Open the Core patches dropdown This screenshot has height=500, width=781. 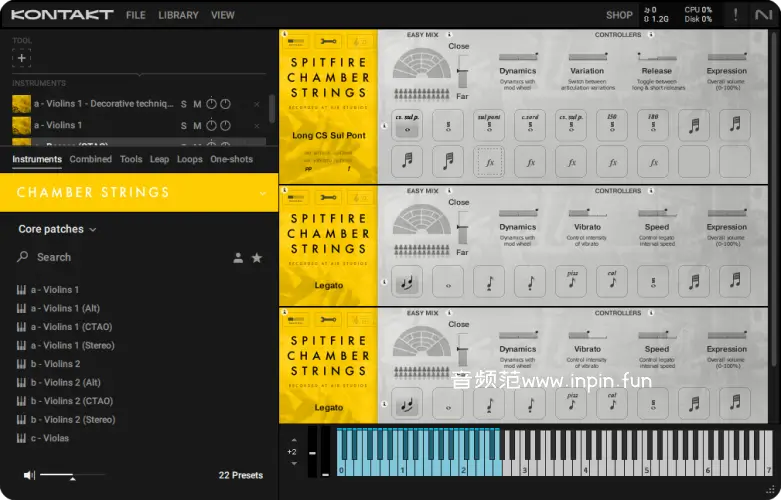[x=57, y=229]
